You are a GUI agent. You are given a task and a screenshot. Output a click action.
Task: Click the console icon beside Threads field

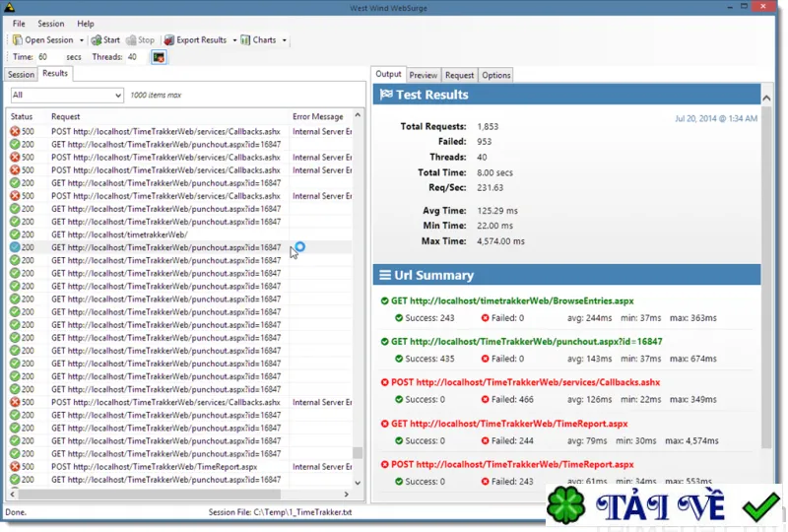pyautogui.click(x=159, y=57)
